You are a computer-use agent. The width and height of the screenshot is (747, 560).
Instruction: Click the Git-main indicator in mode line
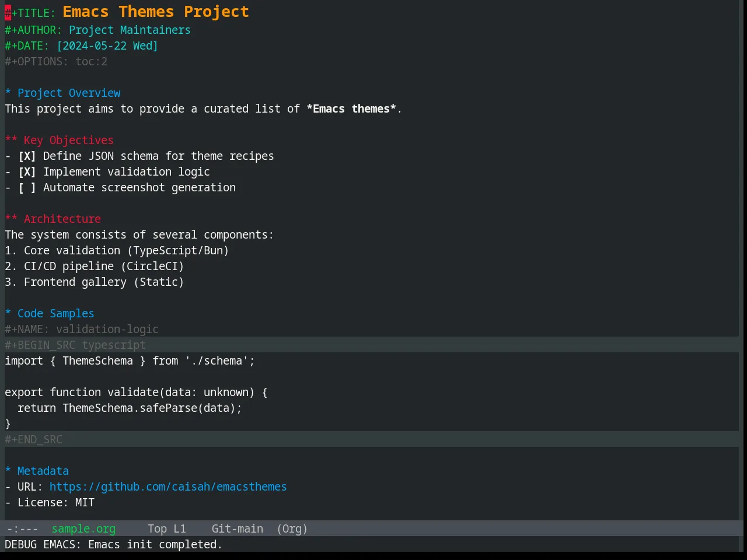point(238,528)
